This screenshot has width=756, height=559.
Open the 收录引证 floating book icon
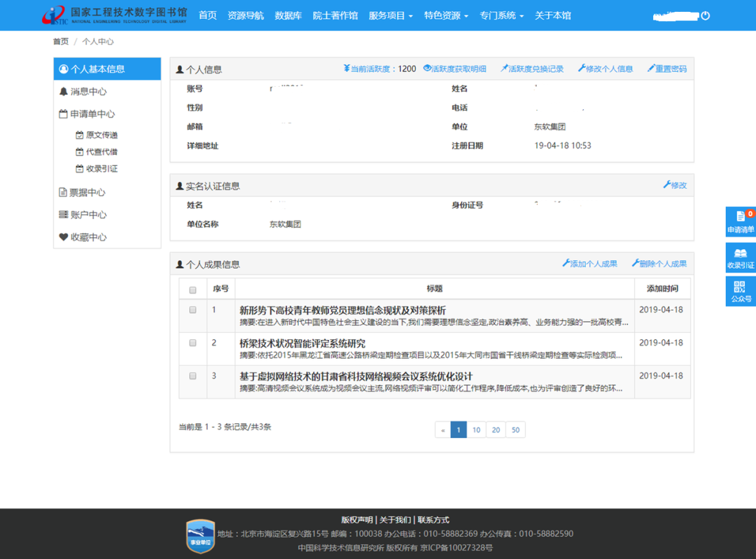[x=741, y=257]
